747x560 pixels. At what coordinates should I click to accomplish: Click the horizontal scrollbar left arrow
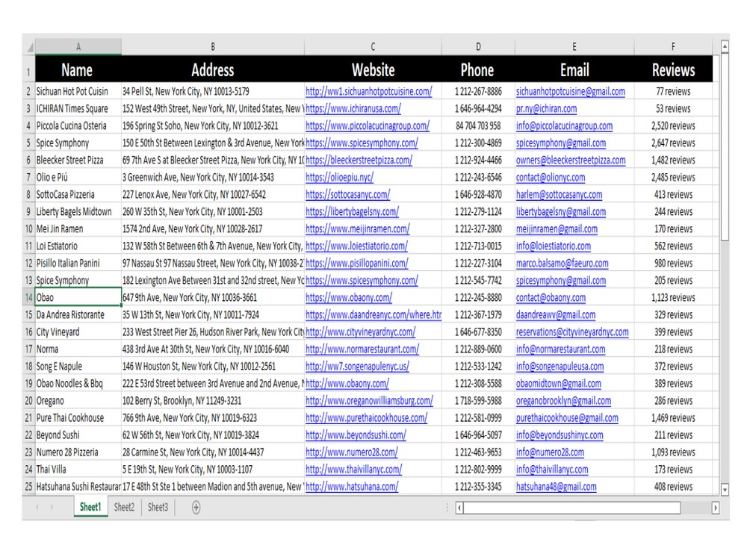[459, 508]
